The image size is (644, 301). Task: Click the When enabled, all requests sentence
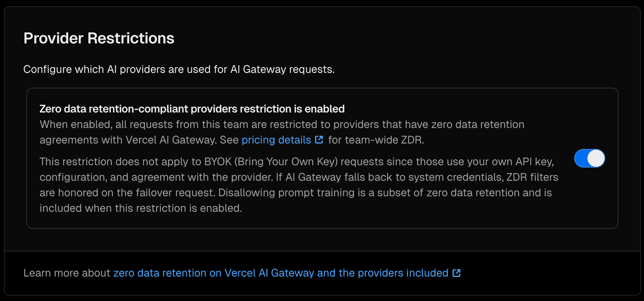155,125
